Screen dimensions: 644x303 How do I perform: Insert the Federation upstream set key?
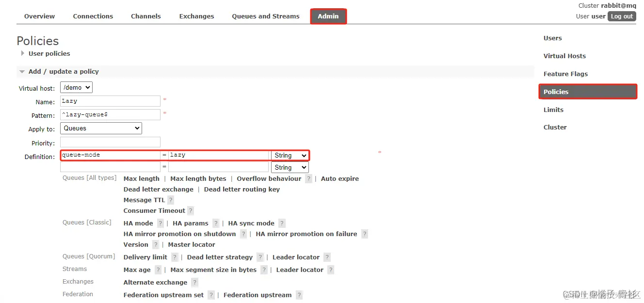[164, 295]
